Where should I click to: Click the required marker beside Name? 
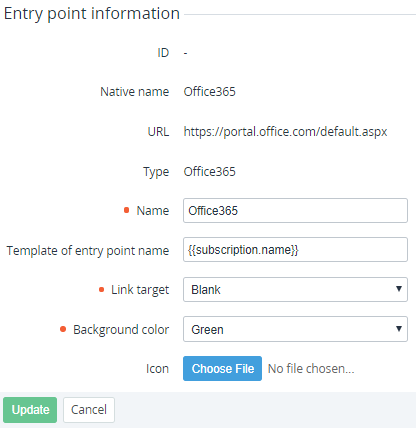point(126,210)
